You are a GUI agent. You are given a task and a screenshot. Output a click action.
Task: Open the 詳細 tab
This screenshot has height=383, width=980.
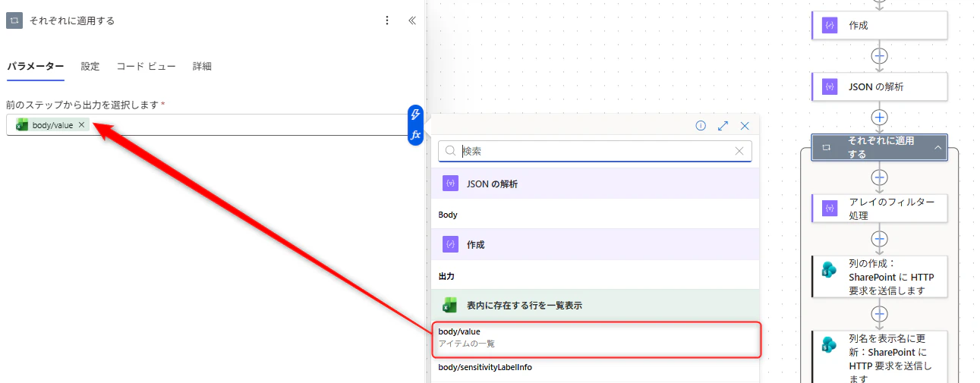202,67
